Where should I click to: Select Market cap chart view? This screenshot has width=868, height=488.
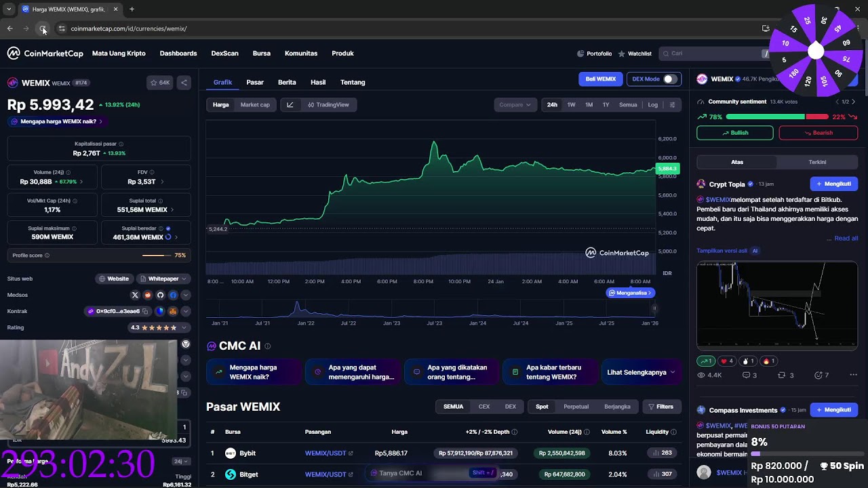255,105
